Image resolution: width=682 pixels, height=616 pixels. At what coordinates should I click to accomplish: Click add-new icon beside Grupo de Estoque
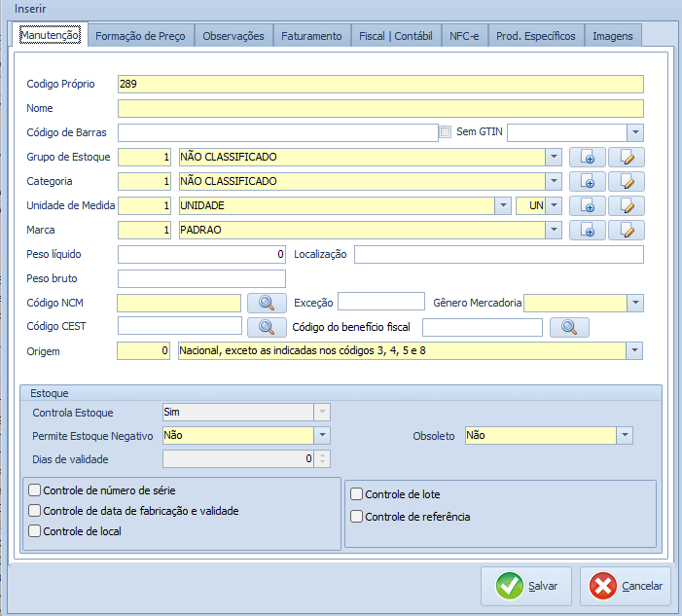point(588,157)
